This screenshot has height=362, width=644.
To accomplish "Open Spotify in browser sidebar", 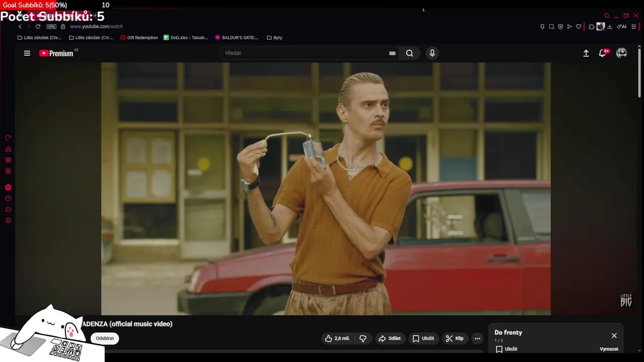I will pos(8,188).
